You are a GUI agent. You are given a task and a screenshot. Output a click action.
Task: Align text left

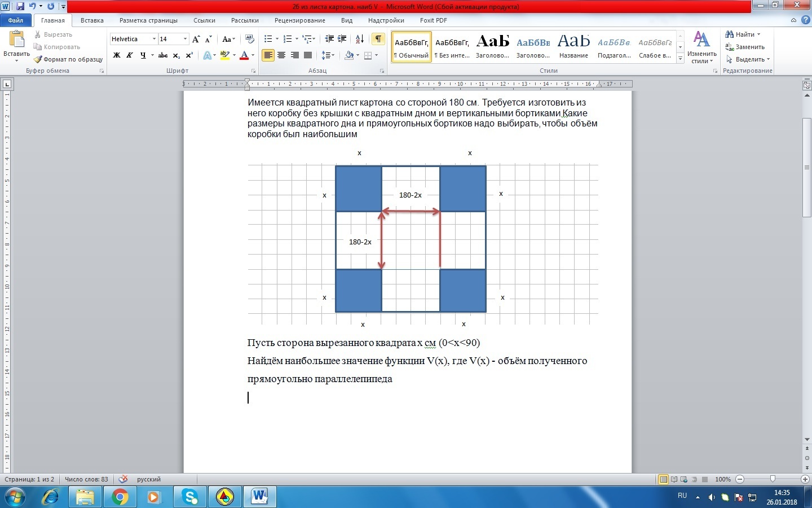click(268, 55)
